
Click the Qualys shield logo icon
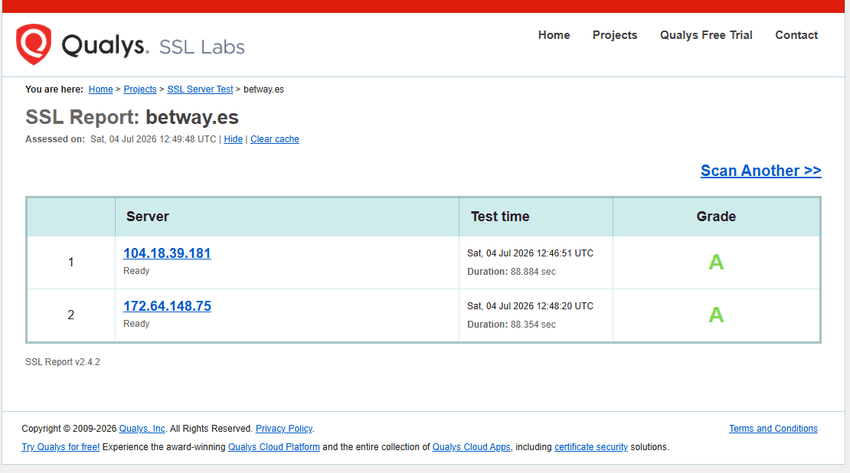[x=34, y=44]
